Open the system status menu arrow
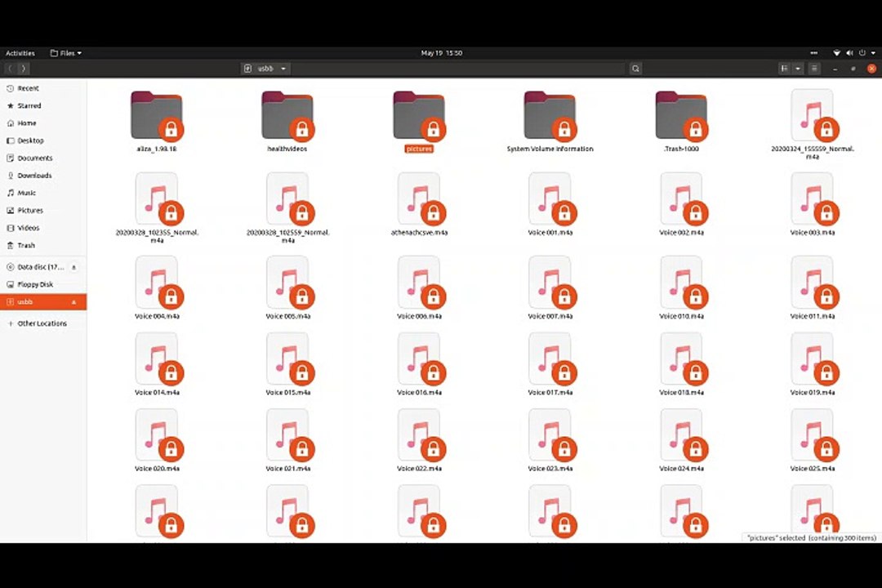This screenshot has height=588, width=882. pos(873,53)
